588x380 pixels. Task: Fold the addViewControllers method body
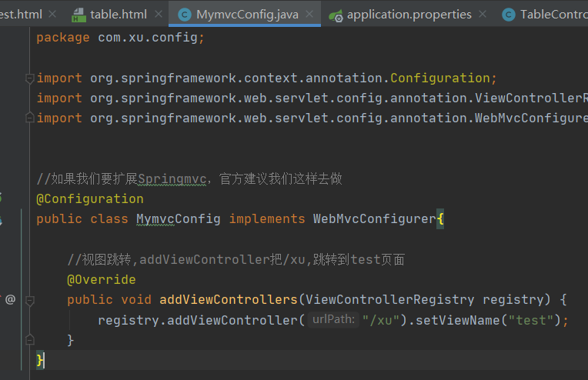tap(29, 299)
